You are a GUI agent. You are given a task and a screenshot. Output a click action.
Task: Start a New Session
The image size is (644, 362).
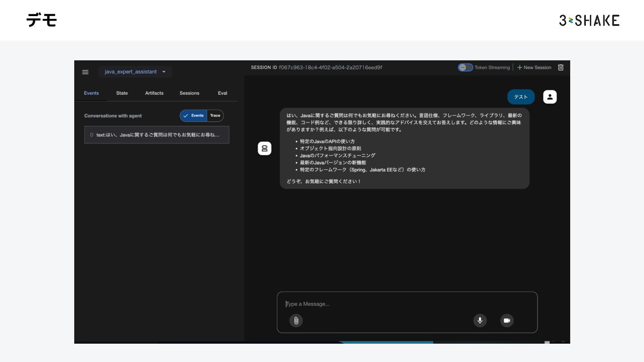tap(534, 67)
